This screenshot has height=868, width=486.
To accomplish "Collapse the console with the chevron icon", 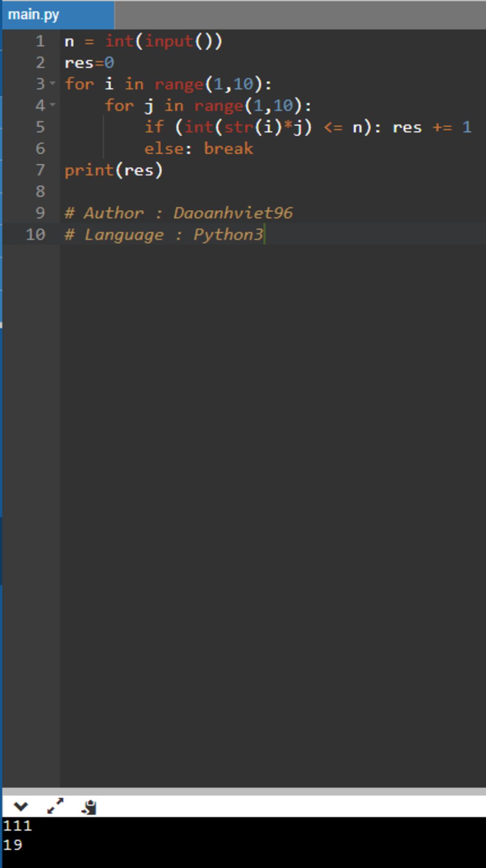I will tap(21, 806).
